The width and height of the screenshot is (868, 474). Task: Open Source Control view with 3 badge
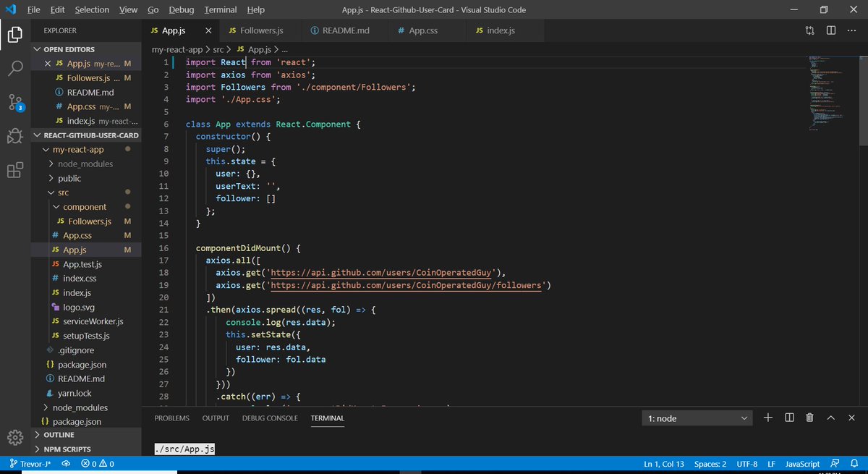click(15, 102)
